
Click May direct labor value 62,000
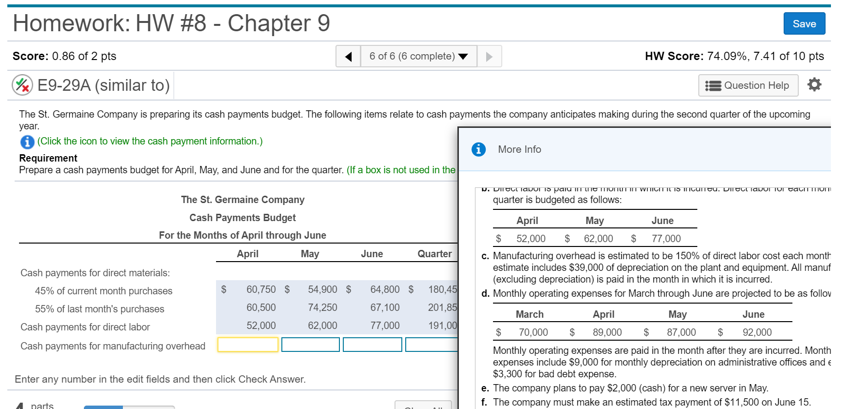click(x=322, y=326)
